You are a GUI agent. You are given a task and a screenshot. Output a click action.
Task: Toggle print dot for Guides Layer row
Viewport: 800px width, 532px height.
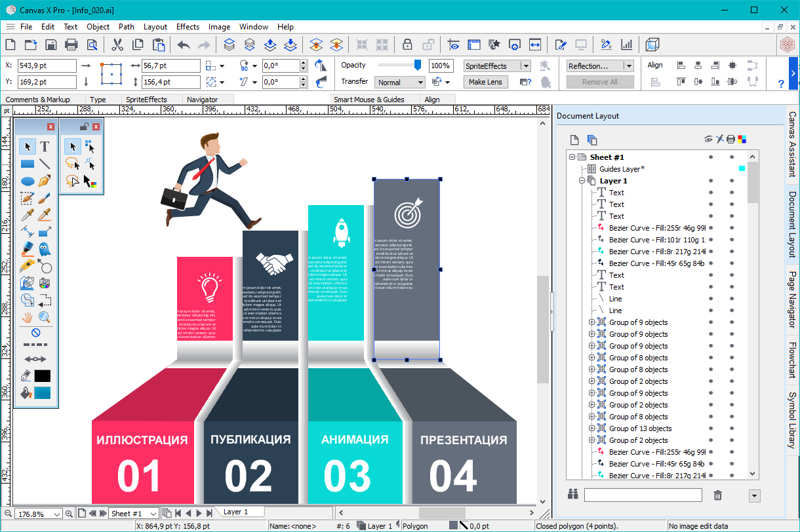coord(732,169)
